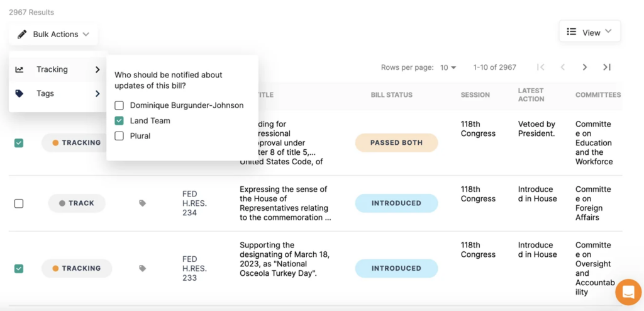Click the Track button for H.RES. 234
Image resolution: width=644 pixels, height=311 pixels.
[76, 203]
